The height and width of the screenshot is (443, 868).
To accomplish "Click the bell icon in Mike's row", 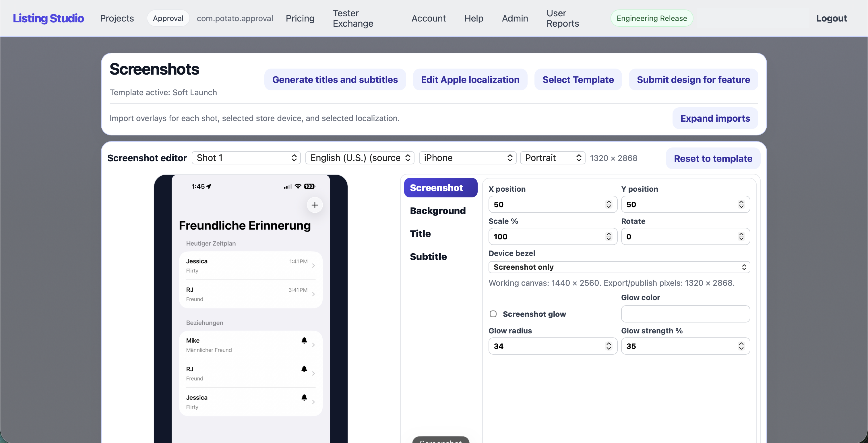I will (x=304, y=340).
